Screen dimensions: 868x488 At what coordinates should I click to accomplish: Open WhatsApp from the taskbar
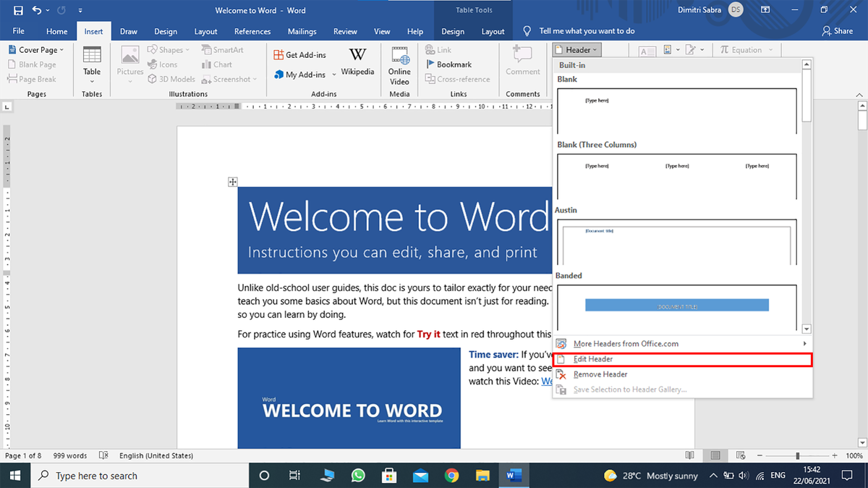click(358, 476)
